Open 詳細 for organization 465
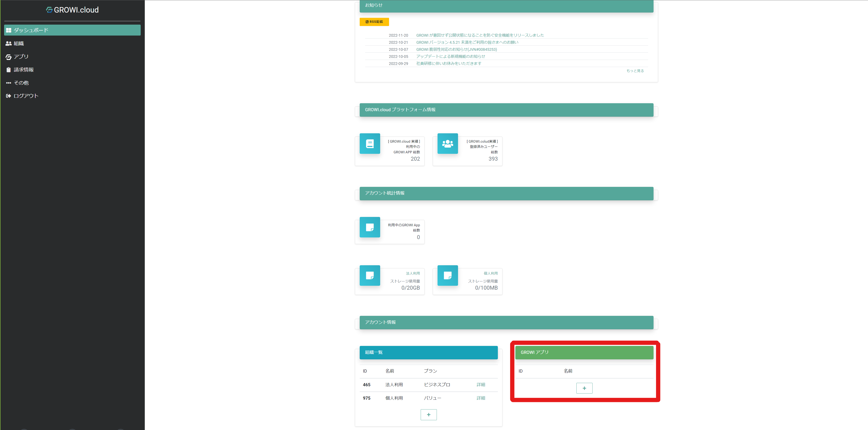 pos(481,385)
